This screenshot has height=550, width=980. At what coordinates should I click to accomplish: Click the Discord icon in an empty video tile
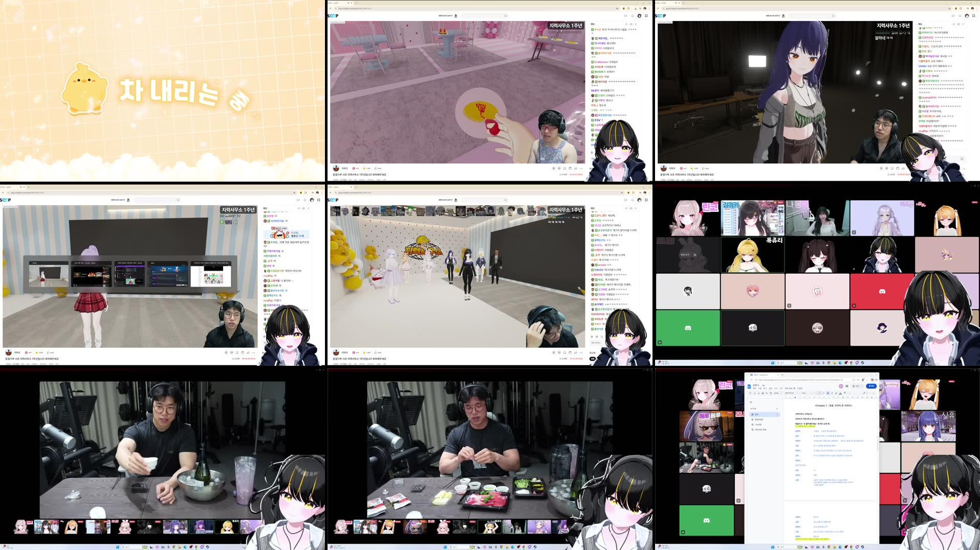[x=688, y=327]
